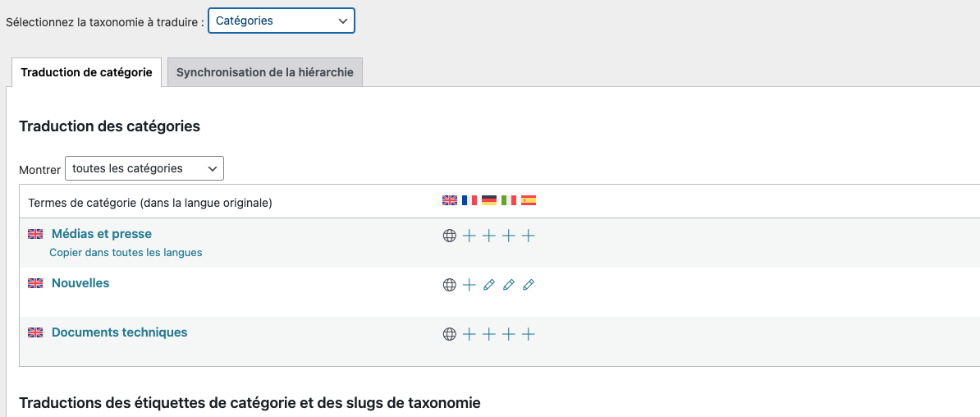This screenshot has height=417, width=980.
Task: Open the Documents techniques category link
Action: click(x=119, y=332)
